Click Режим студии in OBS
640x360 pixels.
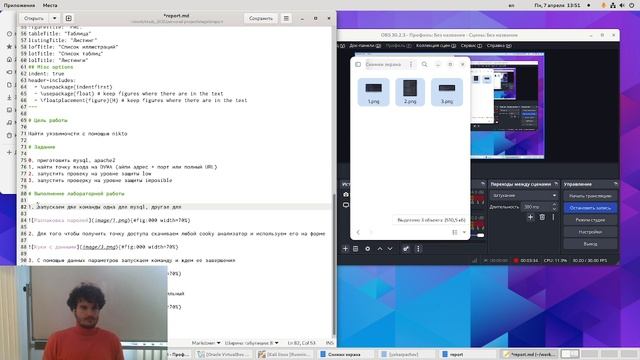click(x=590, y=220)
